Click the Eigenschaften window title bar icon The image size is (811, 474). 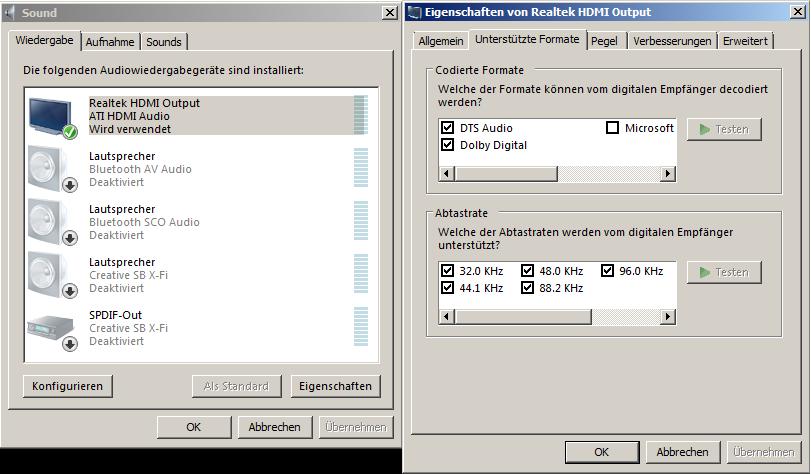pyautogui.click(x=414, y=12)
